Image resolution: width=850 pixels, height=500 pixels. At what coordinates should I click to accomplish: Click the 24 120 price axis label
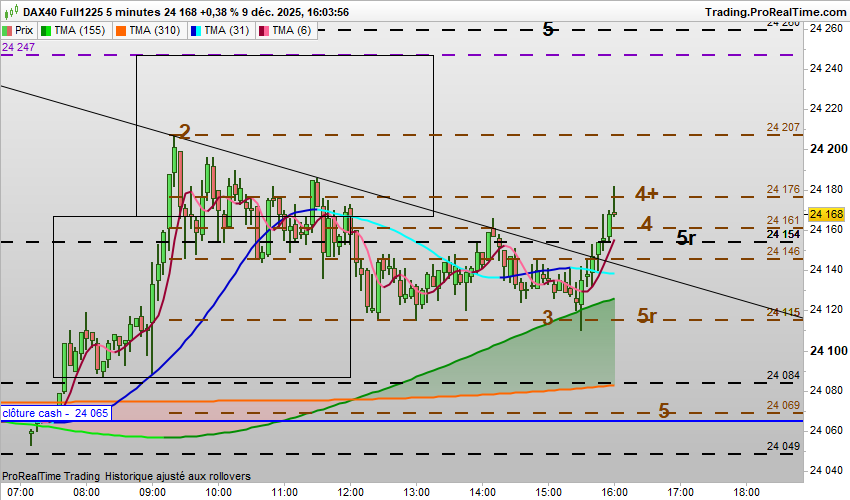pyautogui.click(x=826, y=310)
